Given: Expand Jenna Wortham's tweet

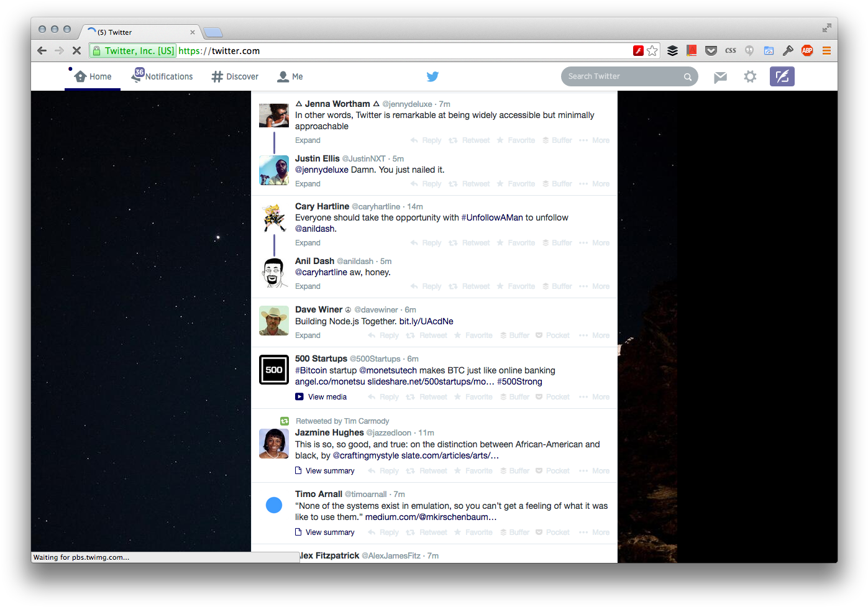Looking at the screenshot, I should [x=308, y=140].
